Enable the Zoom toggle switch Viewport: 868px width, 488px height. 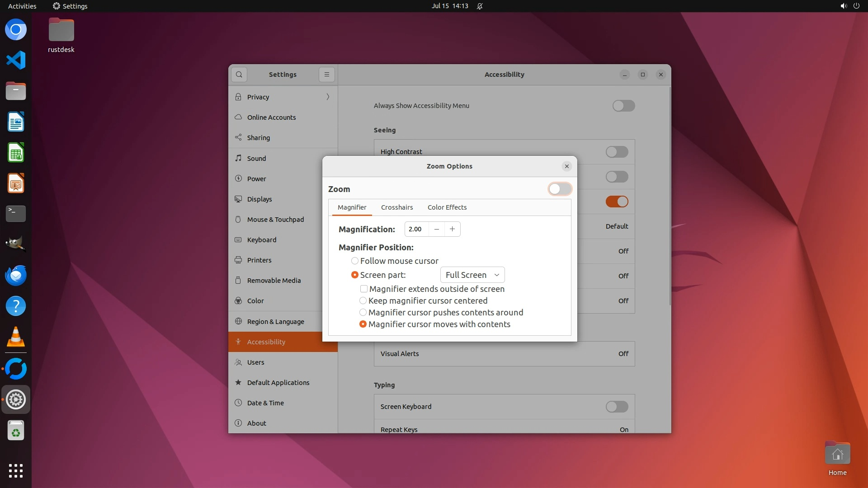[560, 189]
